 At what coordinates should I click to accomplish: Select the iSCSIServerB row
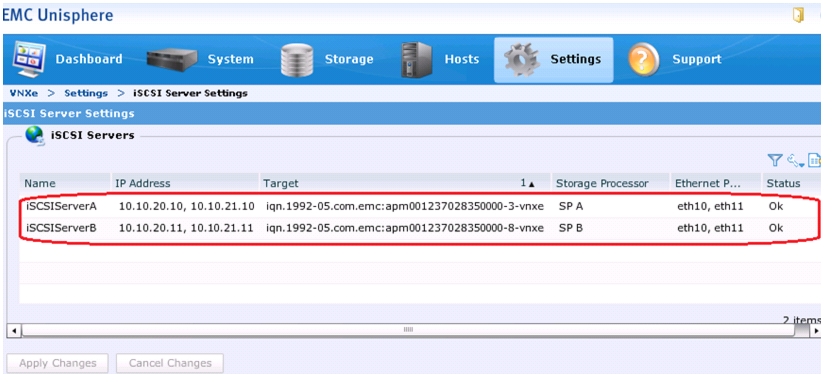tap(420, 228)
